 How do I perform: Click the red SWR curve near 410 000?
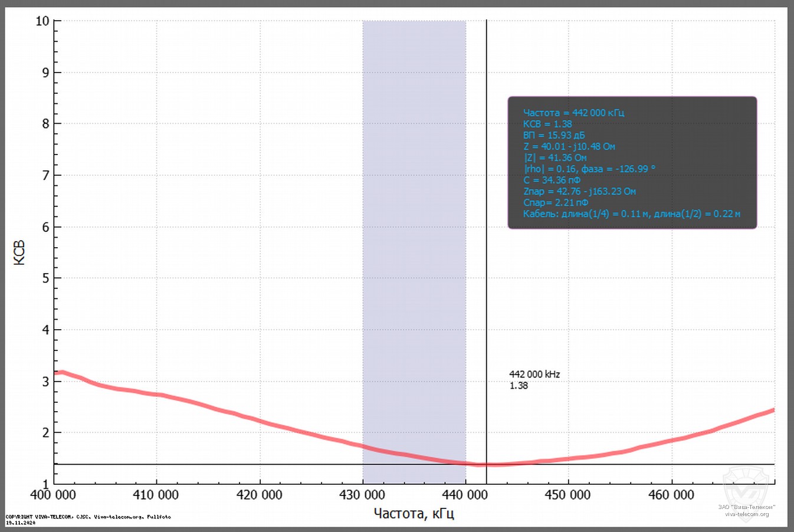click(x=157, y=395)
